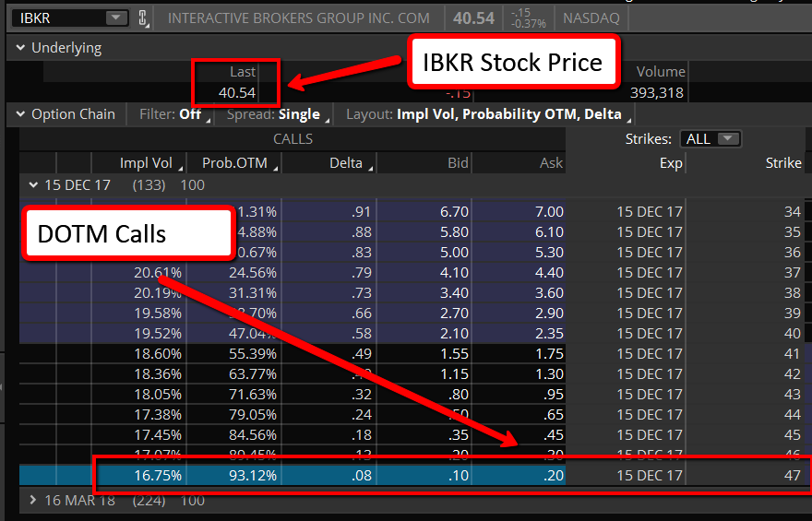812x521 pixels.
Task: Open the IBKR symbol dropdown arrow
Action: tap(116, 18)
